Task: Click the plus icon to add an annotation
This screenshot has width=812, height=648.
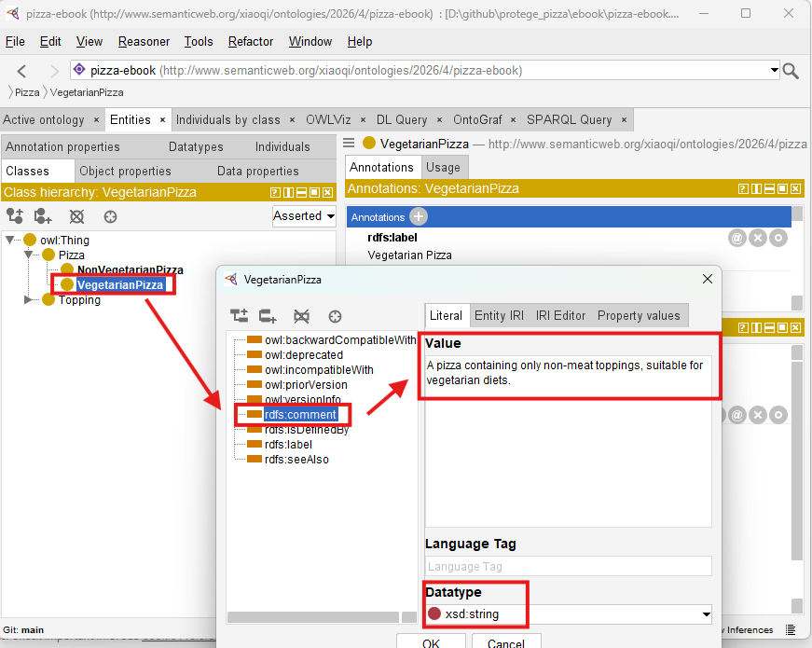Action: (419, 216)
